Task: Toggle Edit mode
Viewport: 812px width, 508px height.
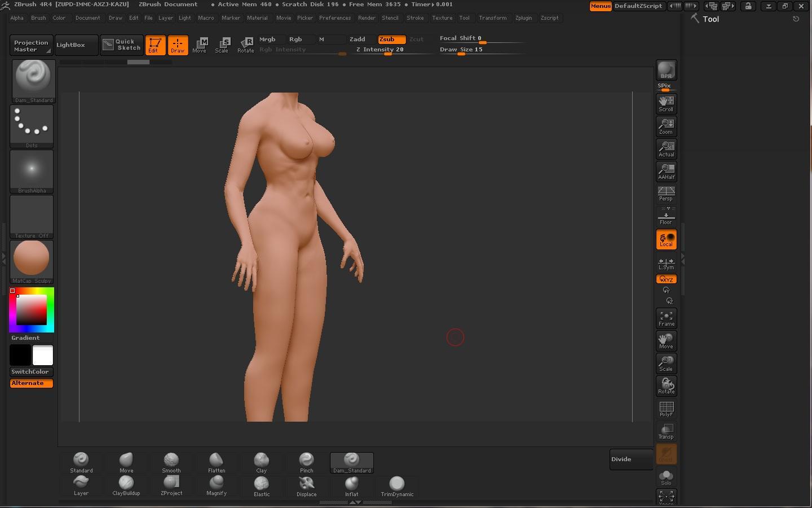Action: pos(155,45)
